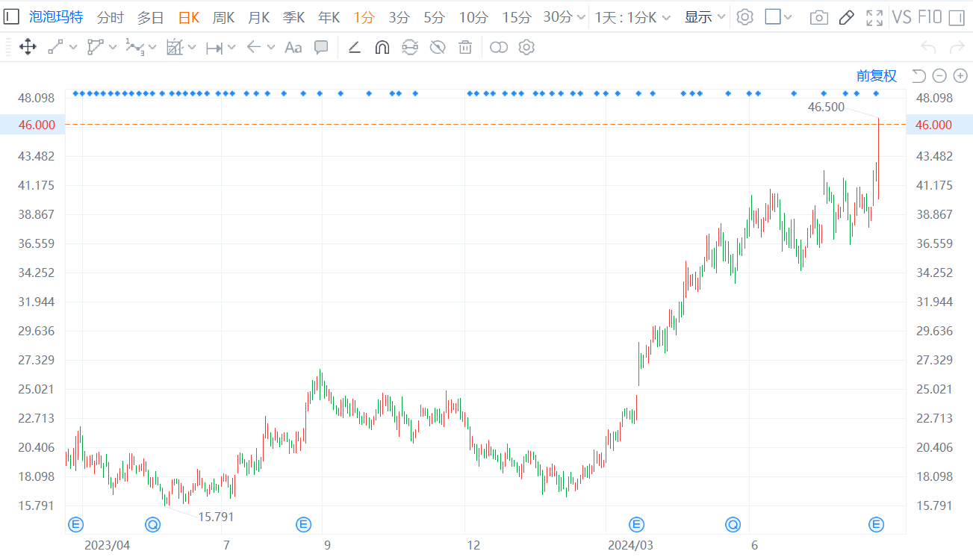Open the drawing settings gear
Screen dimensions: 973x560
526,47
